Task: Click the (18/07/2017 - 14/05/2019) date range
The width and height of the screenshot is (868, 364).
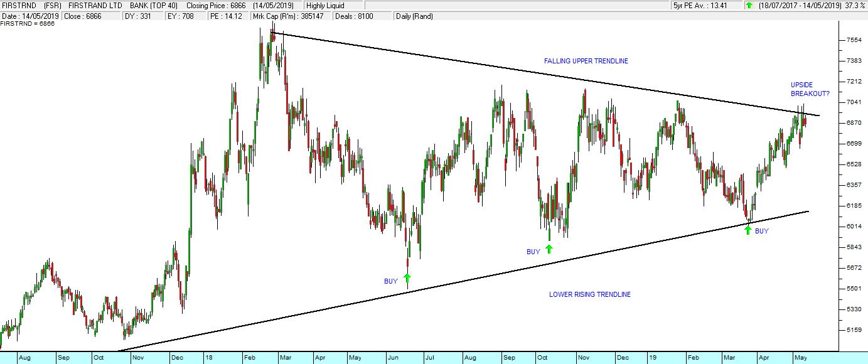Action: (x=799, y=6)
